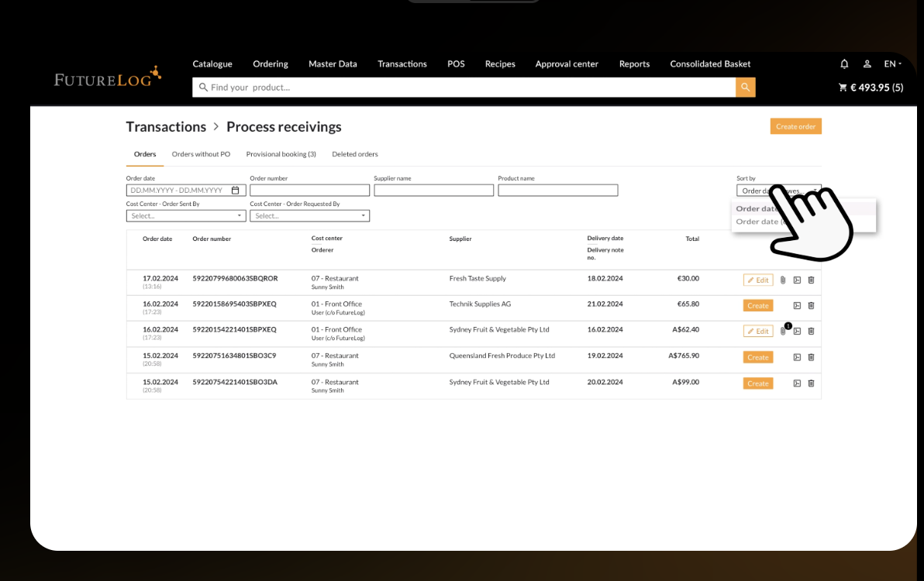
Task: Delete the Technik Supplies AG order
Action: 811,306
